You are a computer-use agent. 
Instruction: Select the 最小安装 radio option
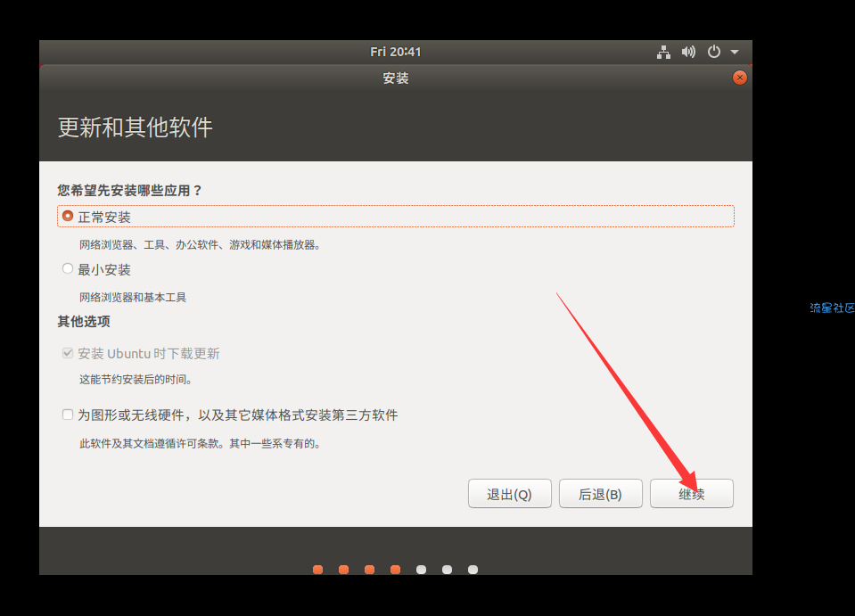[x=68, y=268]
